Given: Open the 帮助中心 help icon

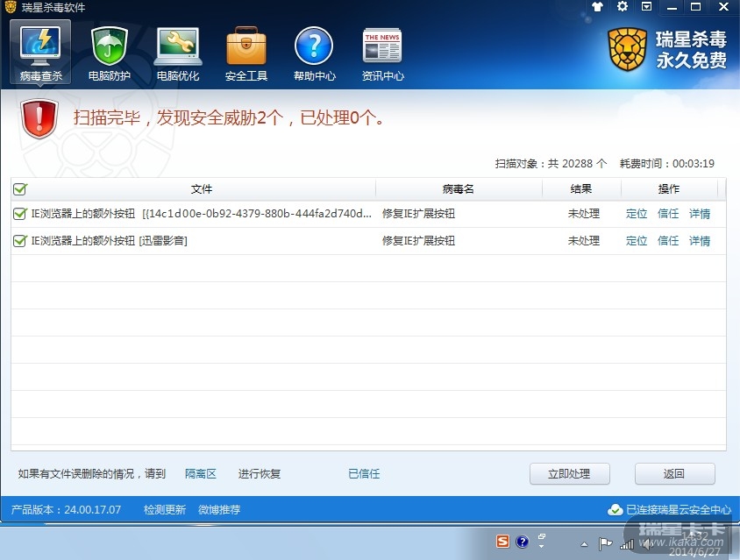Looking at the screenshot, I should [314, 53].
